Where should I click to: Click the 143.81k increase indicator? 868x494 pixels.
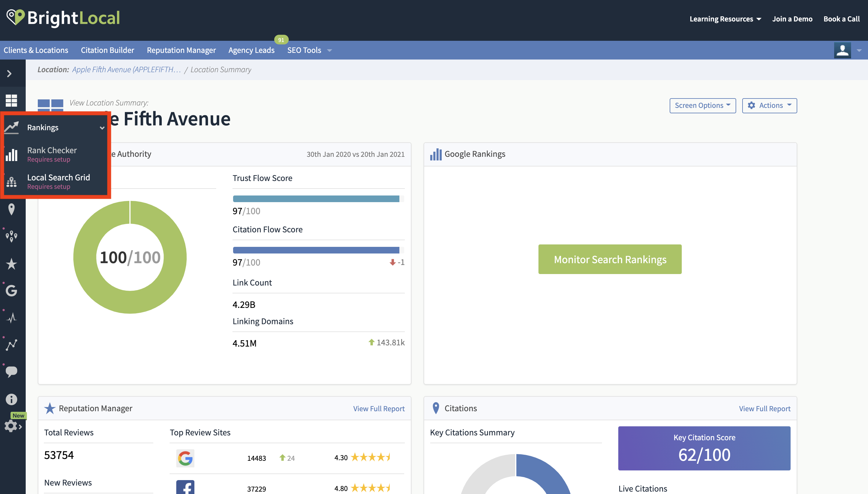click(x=386, y=342)
